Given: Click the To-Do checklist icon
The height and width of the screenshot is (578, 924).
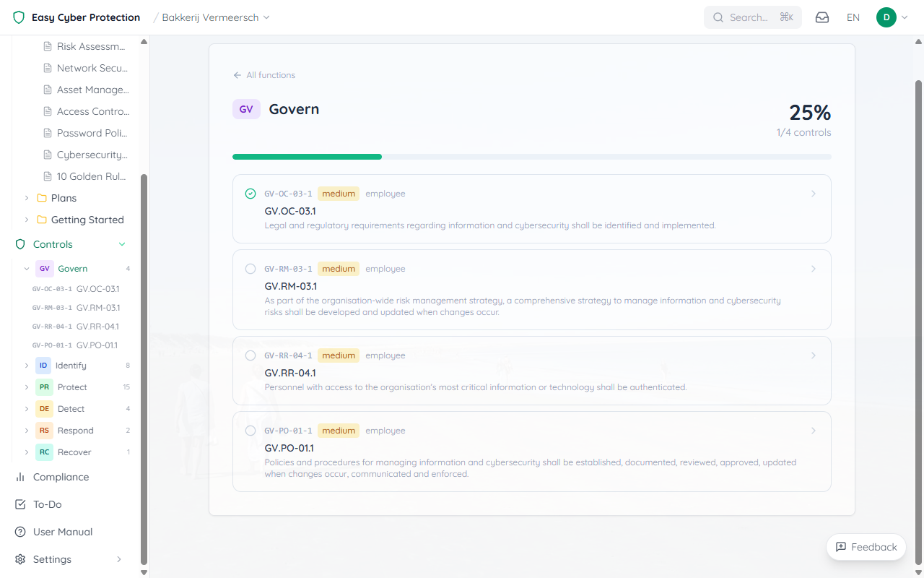Looking at the screenshot, I should pyautogui.click(x=19, y=504).
